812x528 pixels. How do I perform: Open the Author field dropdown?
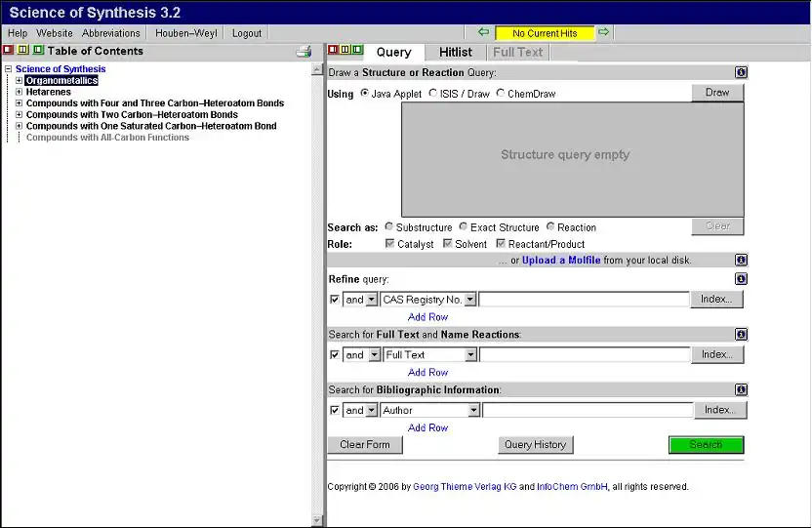473,411
